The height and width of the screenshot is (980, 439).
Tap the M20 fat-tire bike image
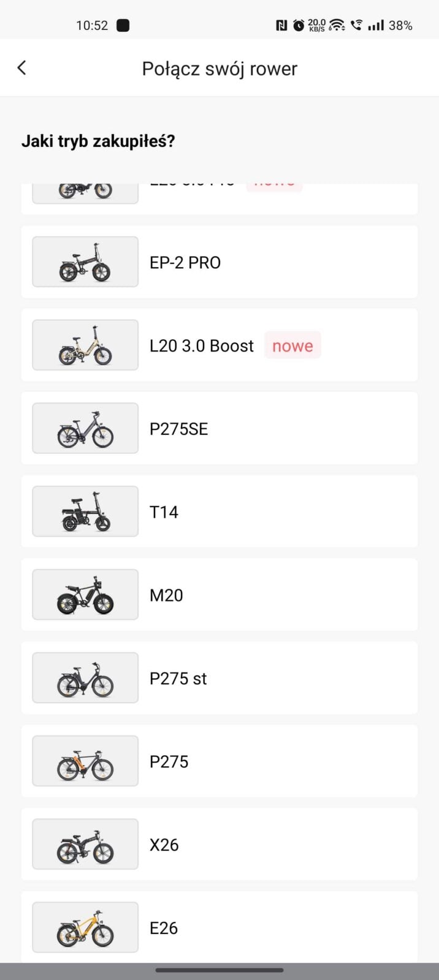(x=85, y=595)
